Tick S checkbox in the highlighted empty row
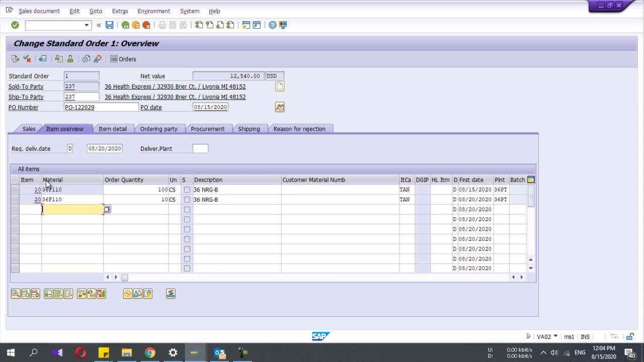Screen dimensions: 644x362 pos(187,209)
